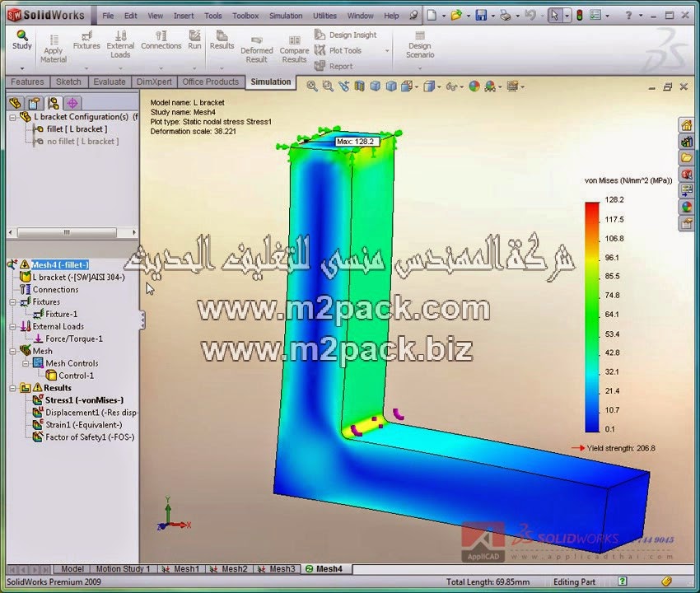The image size is (700, 593).
Task: Collapse the Results tree node
Action: [x=12, y=389]
